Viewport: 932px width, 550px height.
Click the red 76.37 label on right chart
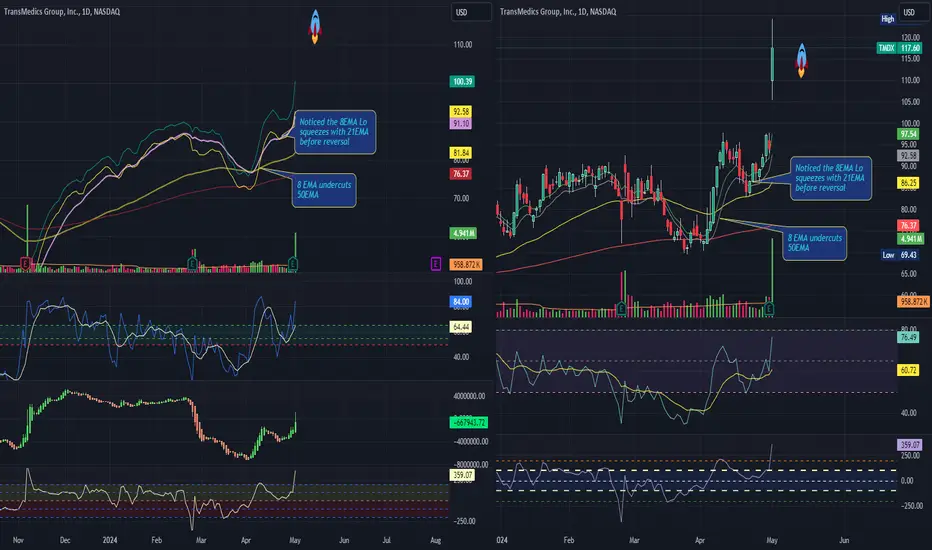[908, 225]
